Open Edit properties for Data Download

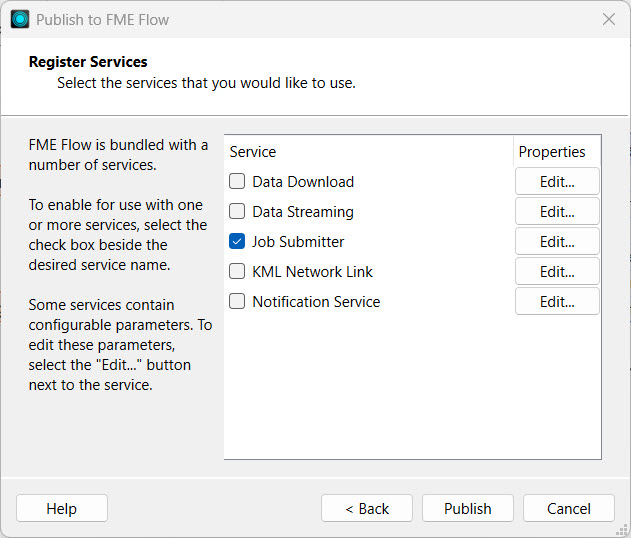[557, 182]
